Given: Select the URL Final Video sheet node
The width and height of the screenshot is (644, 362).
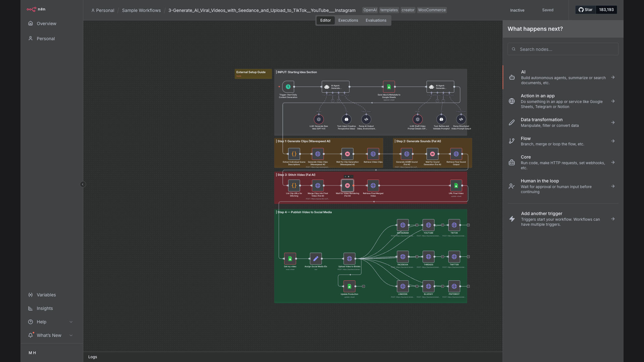Looking at the screenshot, I should click(456, 185).
